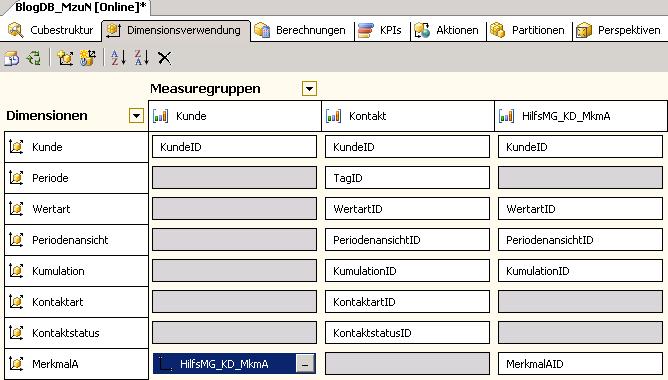Click the Kontaktart dimension icon
668x380 pixels.
point(16,302)
